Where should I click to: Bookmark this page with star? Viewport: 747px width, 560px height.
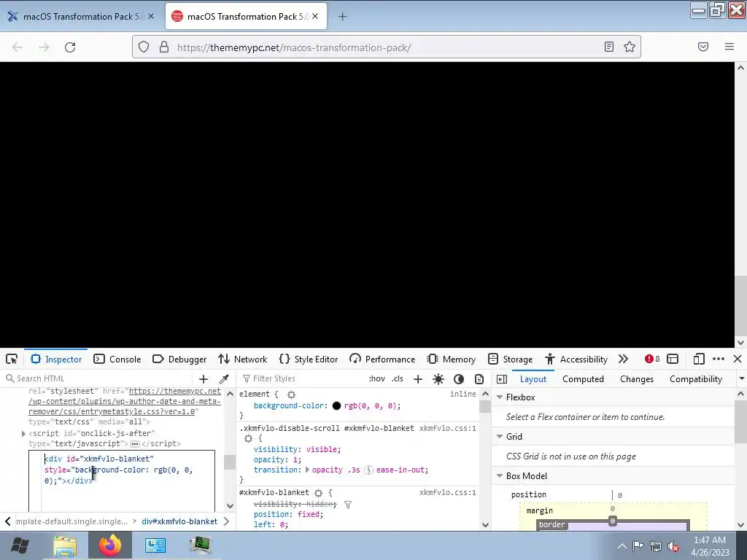tap(630, 47)
